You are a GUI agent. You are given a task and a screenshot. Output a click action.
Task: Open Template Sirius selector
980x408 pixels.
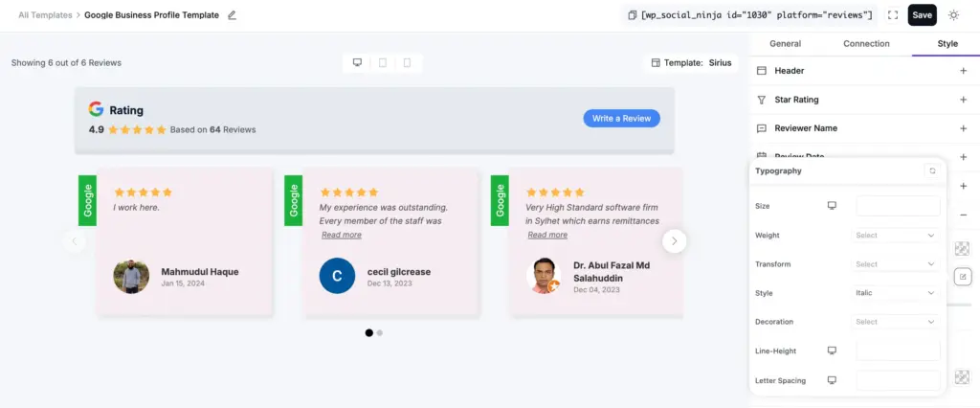[x=691, y=62]
